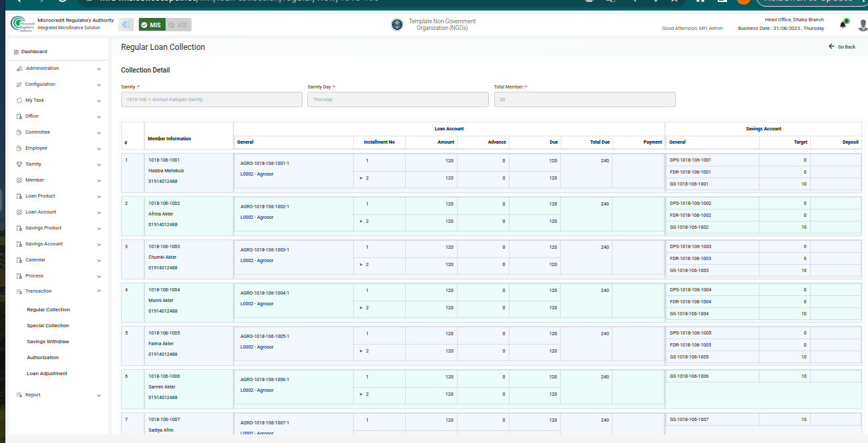
Task: Open notifications bell icon
Action: (x=843, y=25)
